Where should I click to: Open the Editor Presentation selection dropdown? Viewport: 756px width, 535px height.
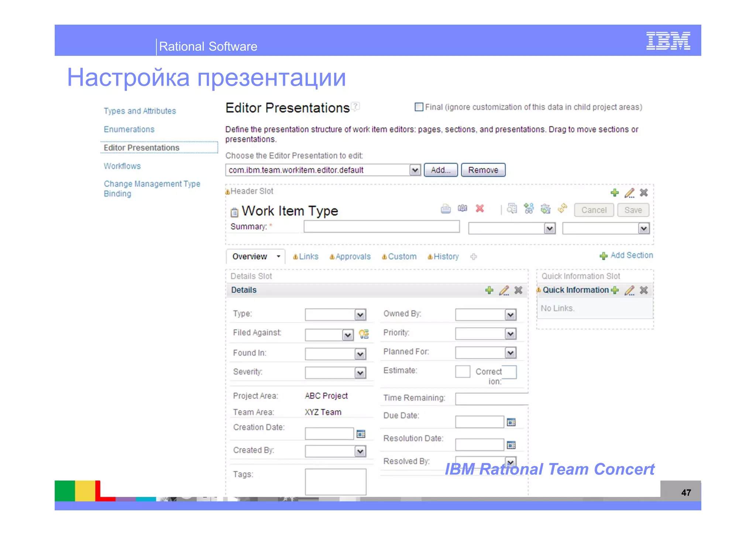(x=415, y=170)
